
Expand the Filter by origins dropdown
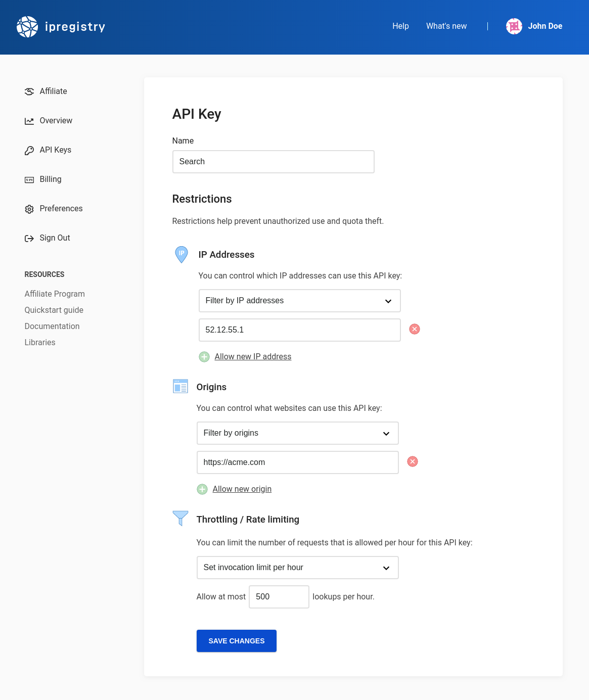(297, 433)
